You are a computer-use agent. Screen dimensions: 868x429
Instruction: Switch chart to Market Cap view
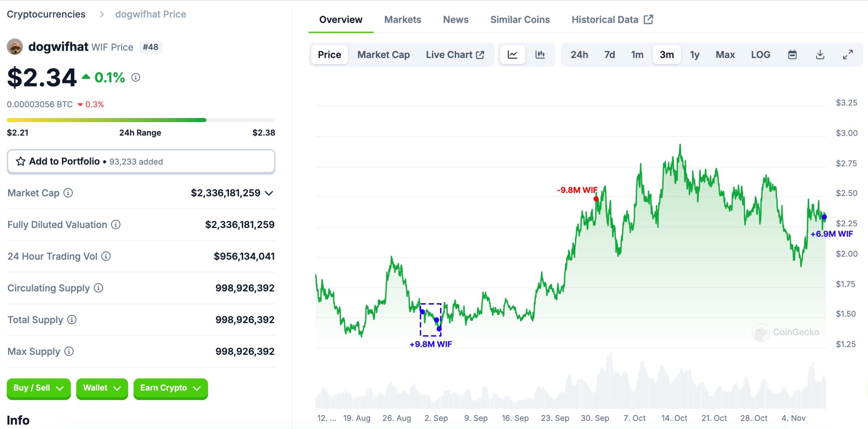383,55
